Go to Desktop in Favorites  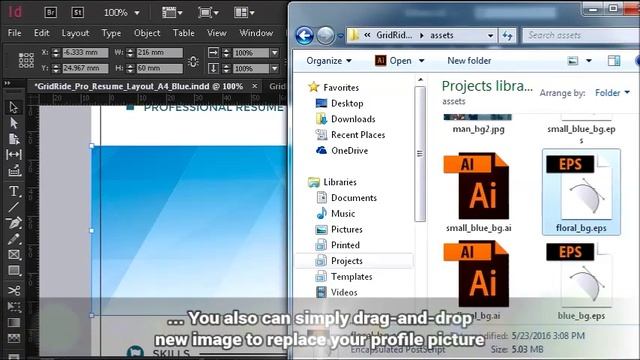tap(347, 103)
